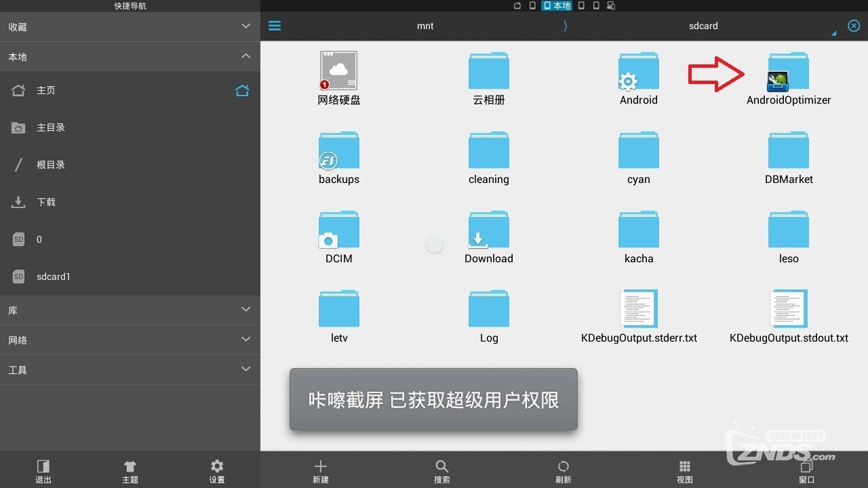Viewport: 868px width, 488px height.
Task: Open the cleaning folder
Action: coord(489,150)
